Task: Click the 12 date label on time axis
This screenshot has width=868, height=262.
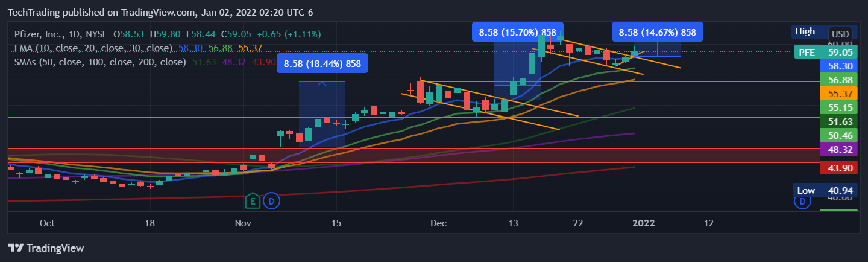Action: (x=709, y=223)
